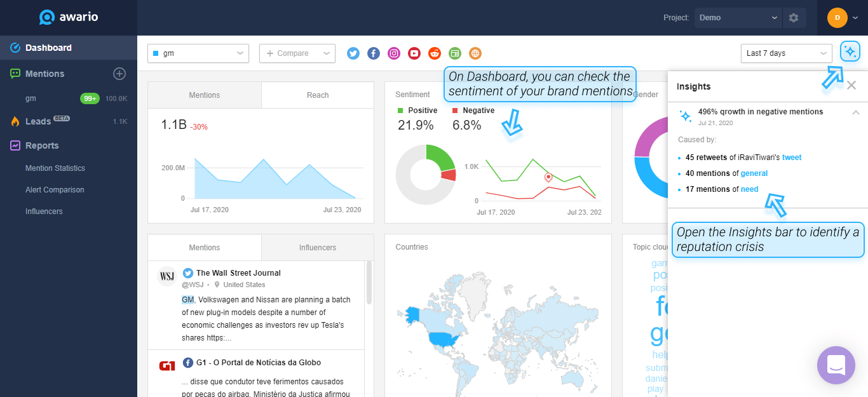Screen dimensions: 868x397
Task: Open the Leads section
Action: 38,121
